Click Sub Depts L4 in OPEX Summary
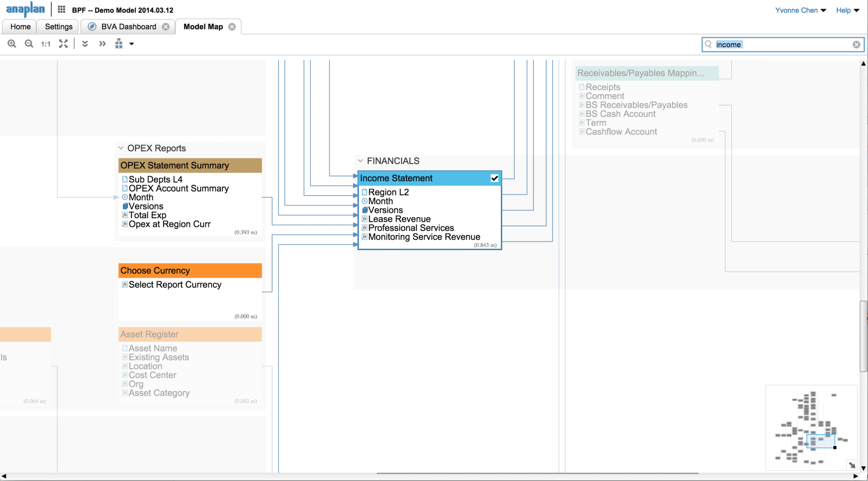This screenshot has height=481, width=868. coord(155,179)
